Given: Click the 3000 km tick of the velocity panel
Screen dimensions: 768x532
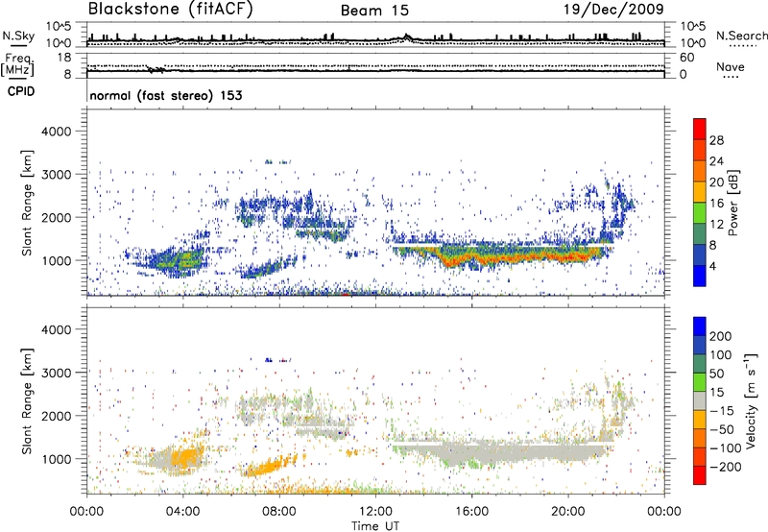Looking at the screenshot, I should (56, 374).
